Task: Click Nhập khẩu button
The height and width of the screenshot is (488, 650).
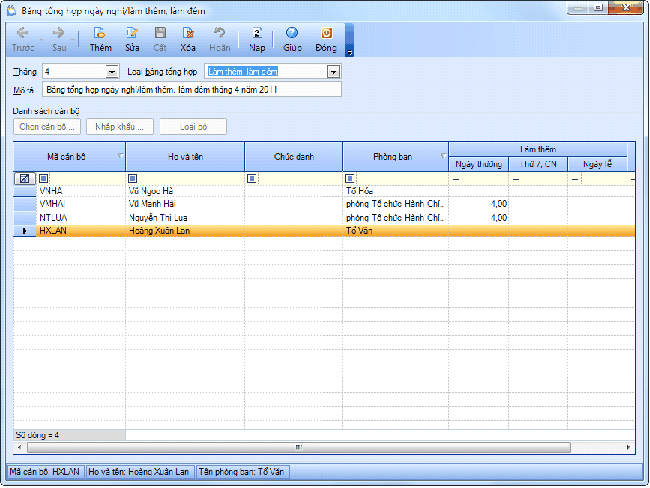Action: point(120,127)
